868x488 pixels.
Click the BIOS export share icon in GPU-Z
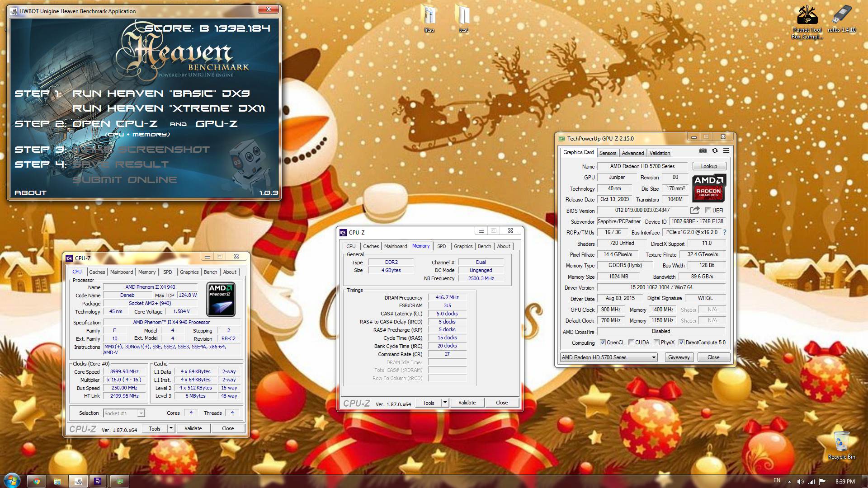[x=695, y=210]
